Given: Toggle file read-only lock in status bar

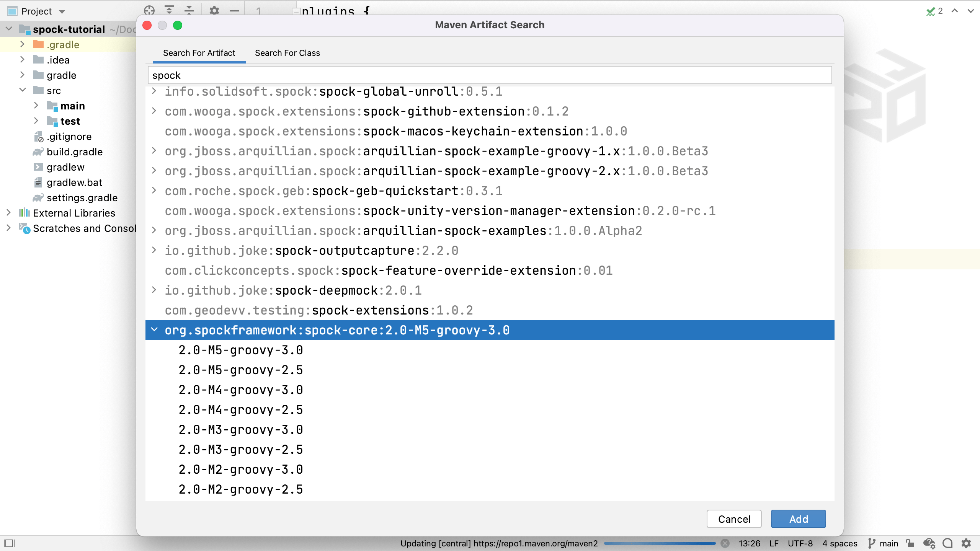Looking at the screenshot, I should [910, 543].
